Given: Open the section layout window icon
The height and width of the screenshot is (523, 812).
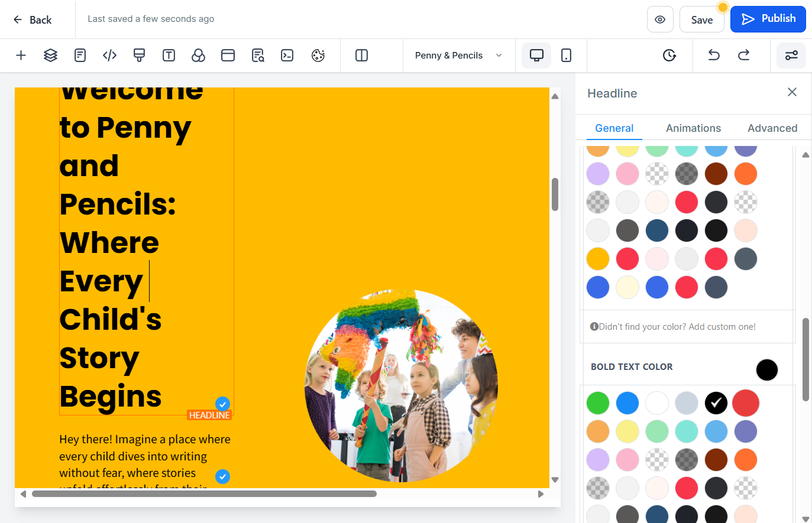Looking at the screenshot, I should (x=228, y=56).
